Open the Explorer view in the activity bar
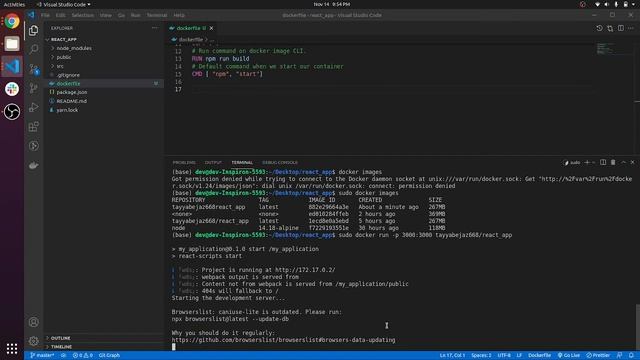The height and width of the screenshot is (360, 640). point(33,30)
